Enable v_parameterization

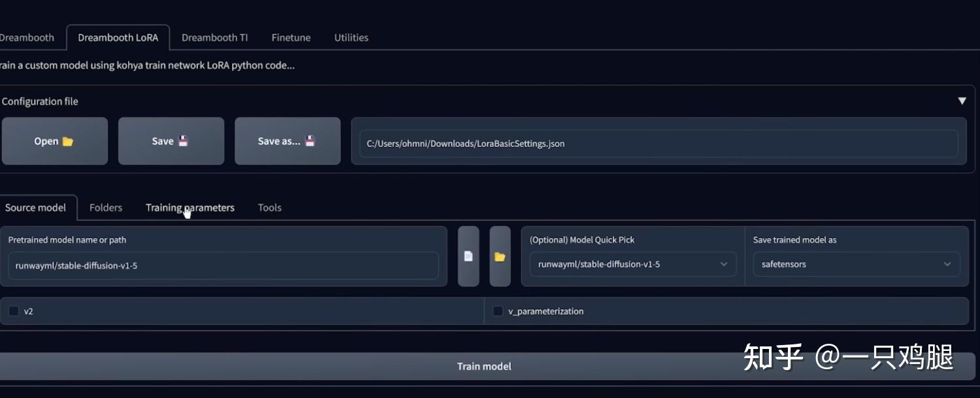tap(497, 311)
